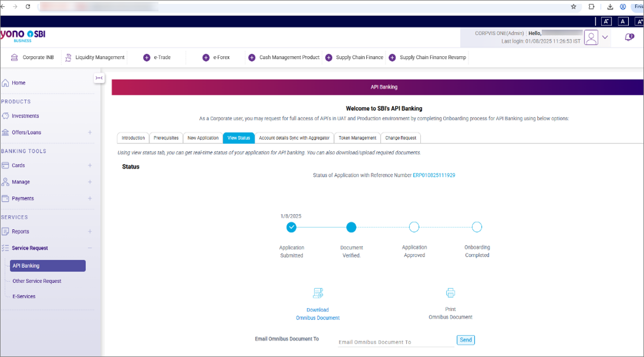Reload the page with the refresh icon

click(x=28, y=7)
